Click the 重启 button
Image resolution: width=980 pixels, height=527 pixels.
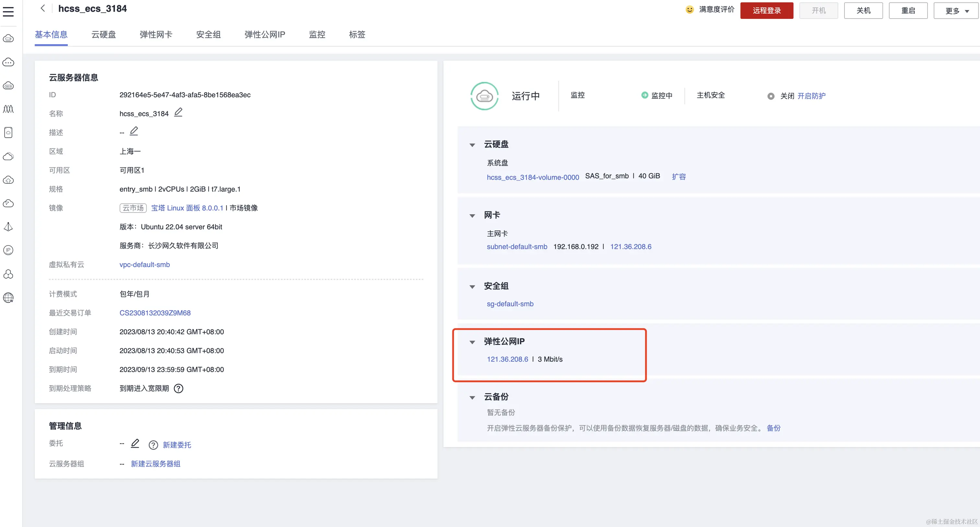[x=908, y=11]
